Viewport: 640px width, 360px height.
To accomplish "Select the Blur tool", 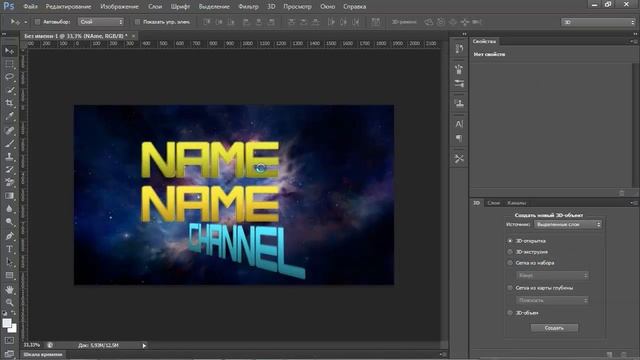I will coord(10,209).
